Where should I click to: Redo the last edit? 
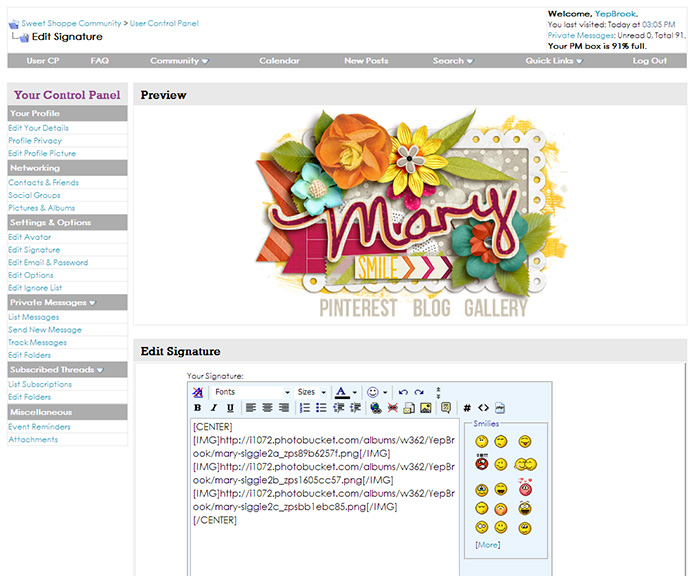point(419,392)
